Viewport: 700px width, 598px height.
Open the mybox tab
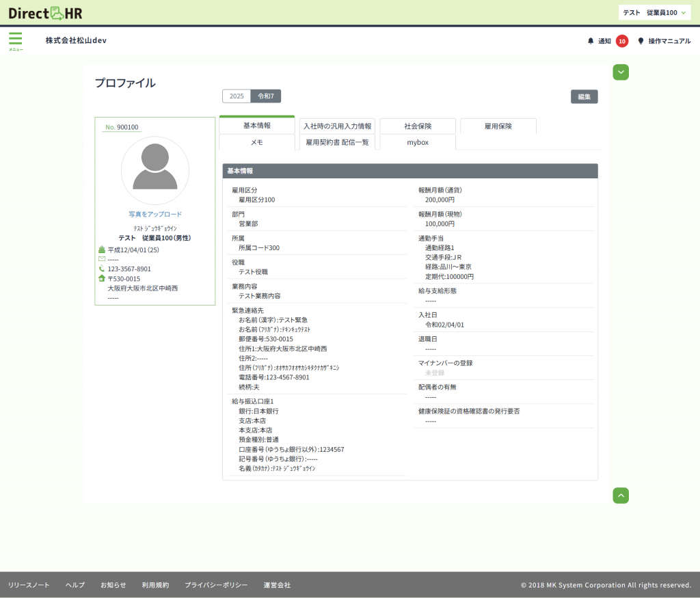click(418, 142)
